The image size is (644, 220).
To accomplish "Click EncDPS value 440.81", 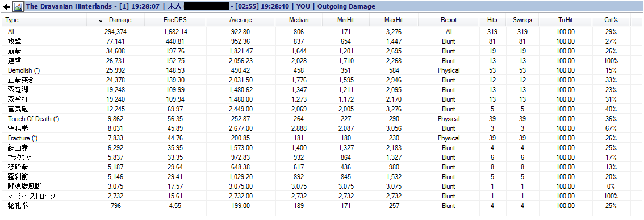I will (x=175, y=41).
